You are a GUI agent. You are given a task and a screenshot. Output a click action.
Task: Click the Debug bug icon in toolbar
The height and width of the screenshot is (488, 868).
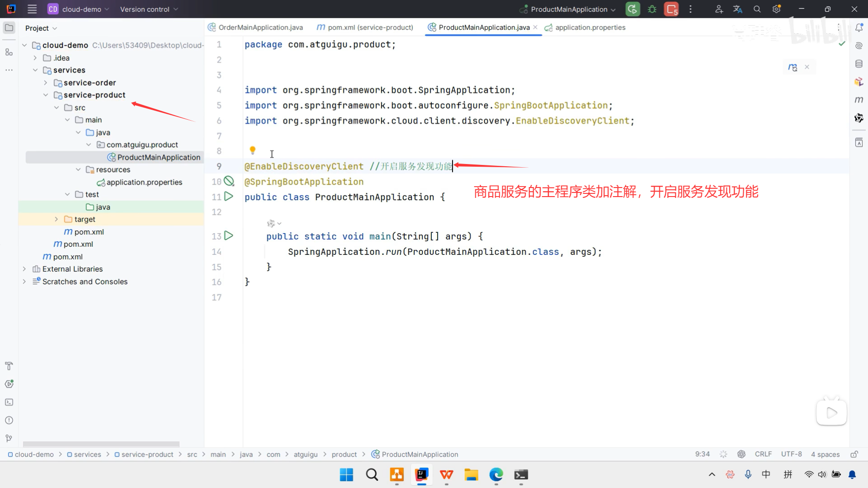(x=652, y=9)
